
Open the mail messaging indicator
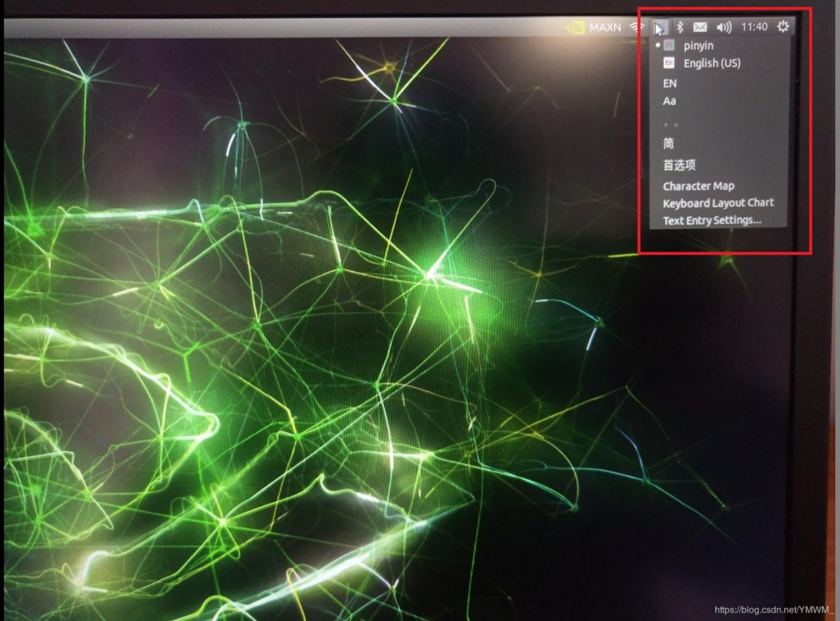pos(700,28)
